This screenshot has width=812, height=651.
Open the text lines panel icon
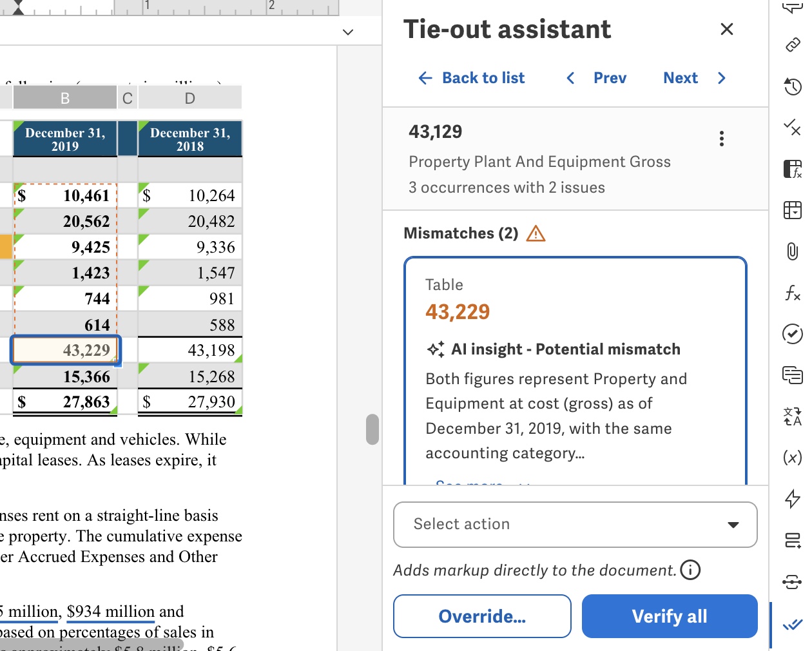coord(793,374)
